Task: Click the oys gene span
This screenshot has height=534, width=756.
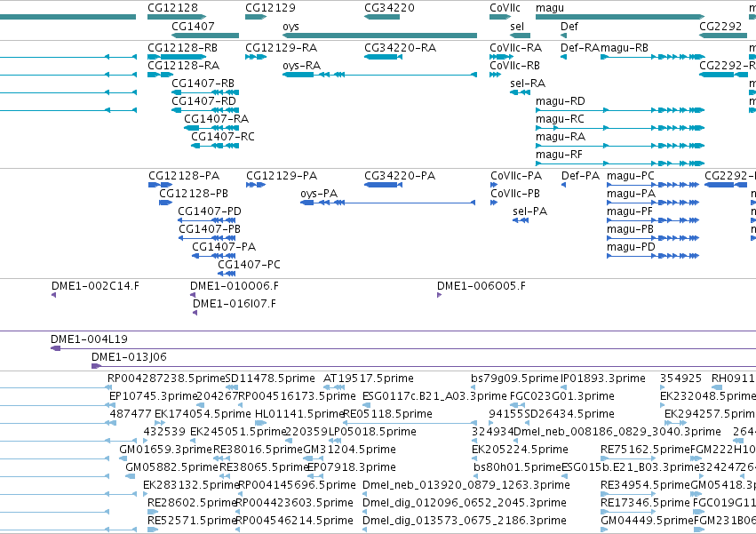Action: 379,36
